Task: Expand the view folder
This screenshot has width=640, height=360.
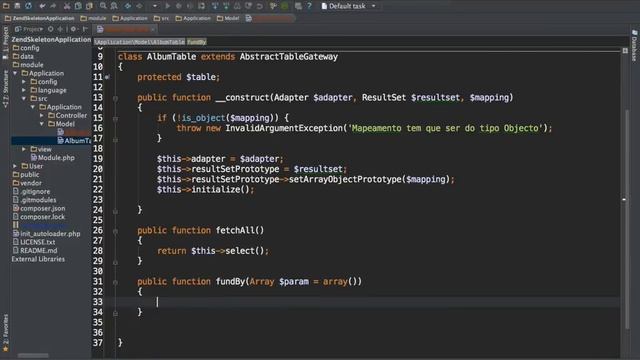Action: tap(24, 149)
